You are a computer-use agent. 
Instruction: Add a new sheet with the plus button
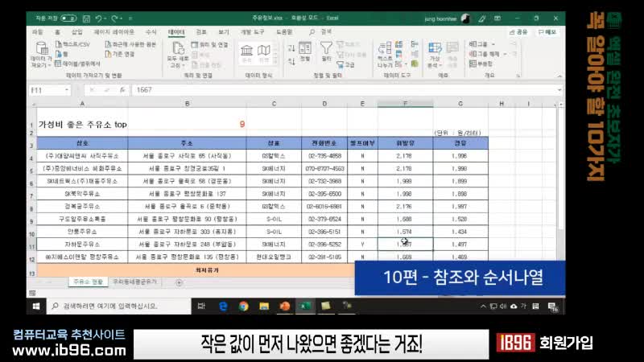(179, 282)
